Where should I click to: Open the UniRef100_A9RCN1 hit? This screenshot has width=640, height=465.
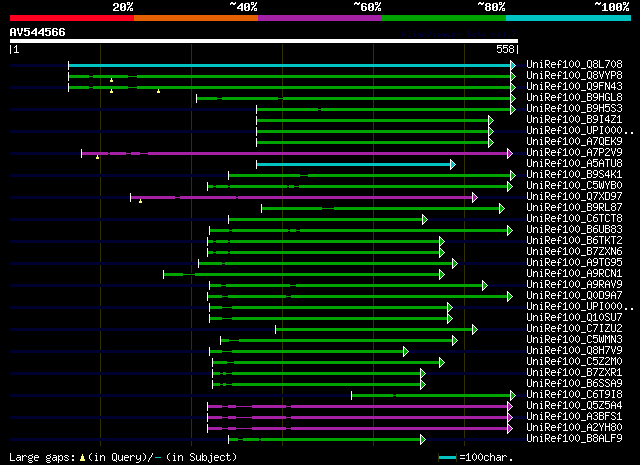[x=574, y=274]
